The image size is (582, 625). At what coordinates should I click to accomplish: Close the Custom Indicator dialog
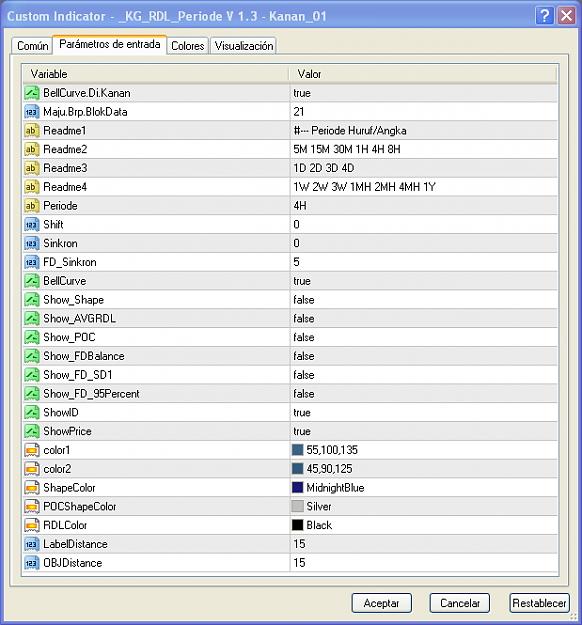(566, 16)
